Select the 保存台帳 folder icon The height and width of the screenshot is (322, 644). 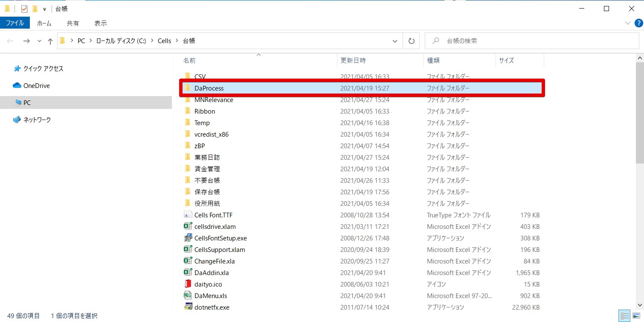(188, 192)
